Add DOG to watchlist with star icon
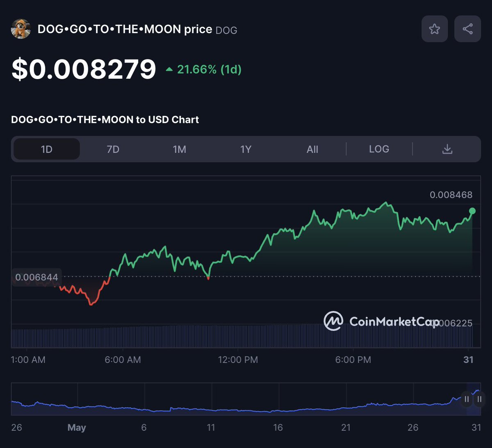The height and width of the screenshot is (448, 492). 435,29
